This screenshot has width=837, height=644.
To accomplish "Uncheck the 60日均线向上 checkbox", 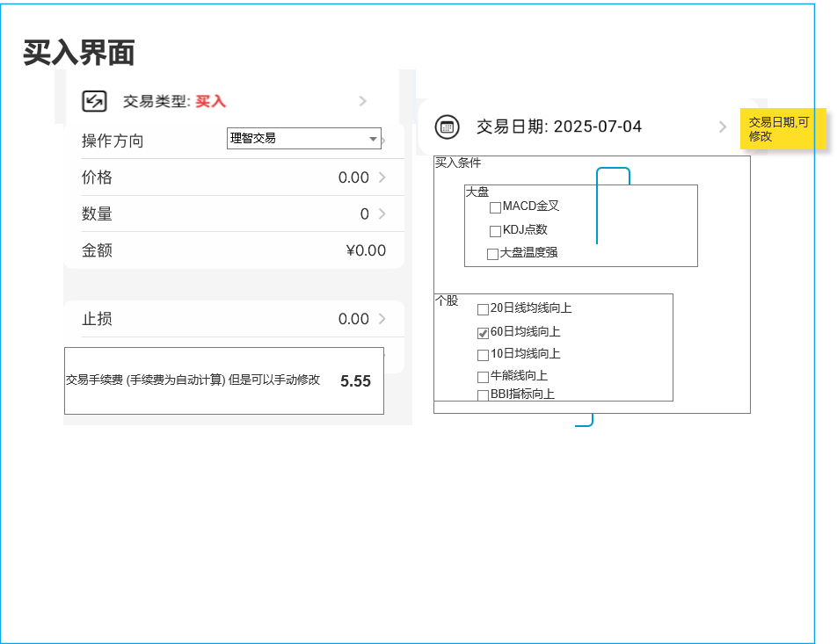I will click(483, 333).
